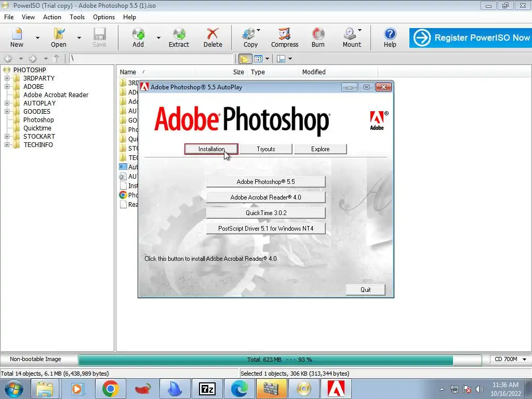532x399 pixels.
Task: Open the Action menu
Action: (x=52, y=17)
